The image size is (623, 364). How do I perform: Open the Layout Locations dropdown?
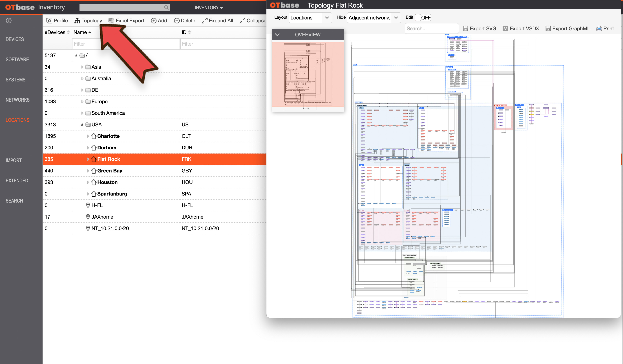310,17
